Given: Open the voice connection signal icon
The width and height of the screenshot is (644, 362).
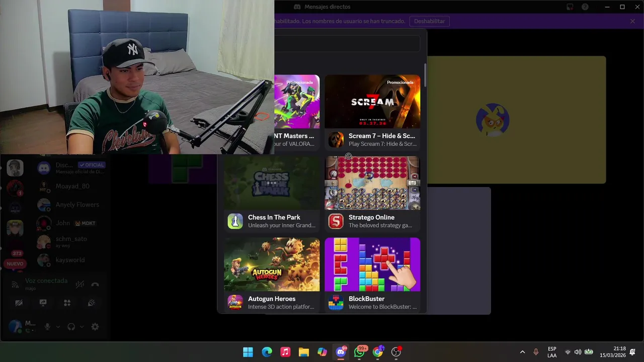Looking at the screenshot, I should 15,284.
